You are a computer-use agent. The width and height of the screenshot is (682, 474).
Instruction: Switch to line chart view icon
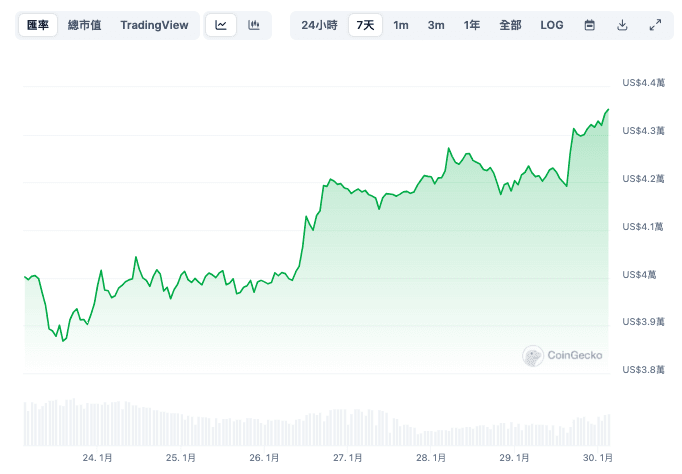pos(221,25)
